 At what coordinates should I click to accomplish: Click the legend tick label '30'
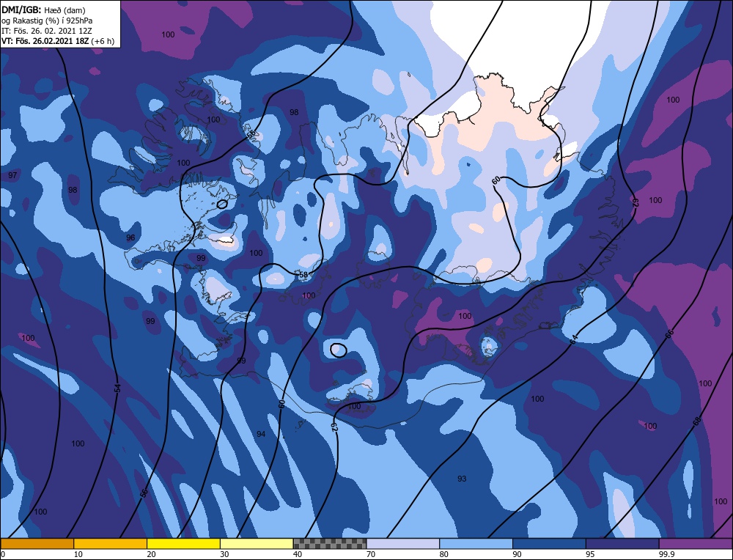tap(224, 554)
